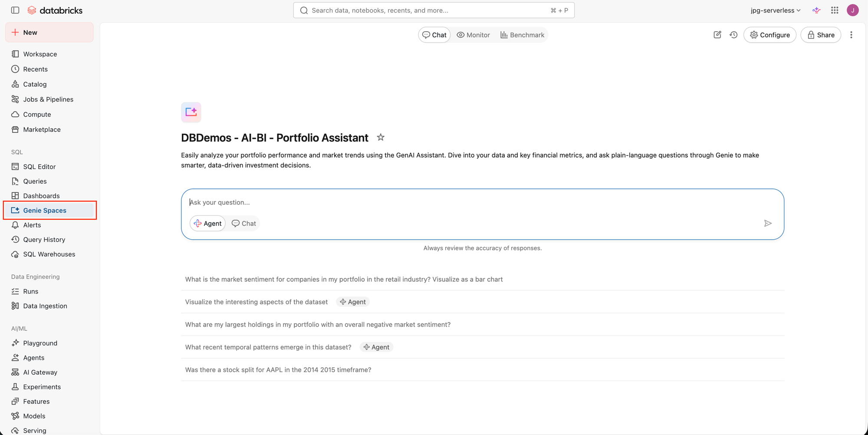
Task: Select the AAPL stock split question
Action: point(483,369)
